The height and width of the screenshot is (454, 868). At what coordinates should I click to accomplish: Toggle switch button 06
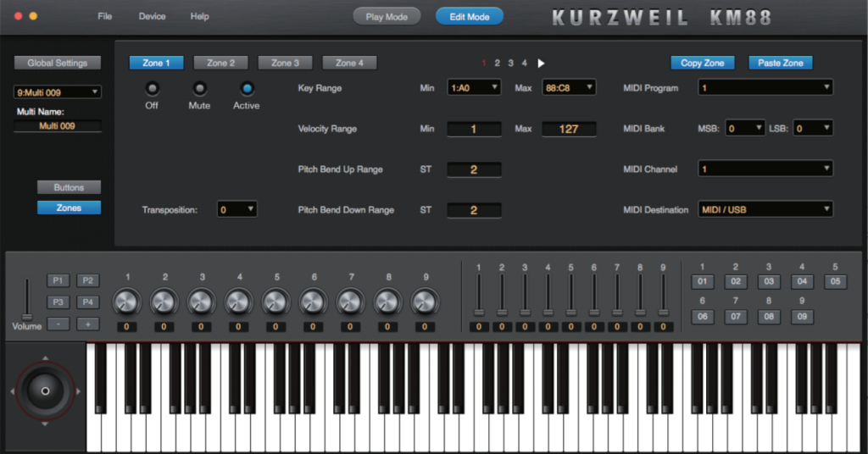702,317
